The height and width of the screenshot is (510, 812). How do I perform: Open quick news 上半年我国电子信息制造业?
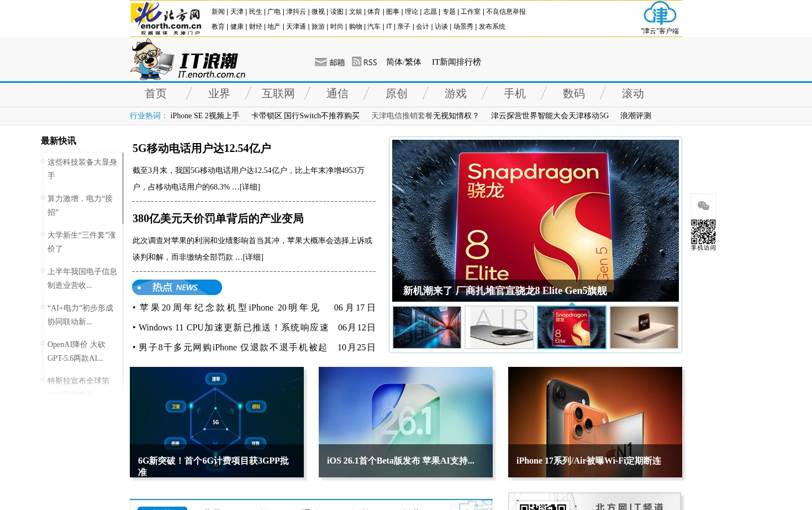(x=82, y=278)
